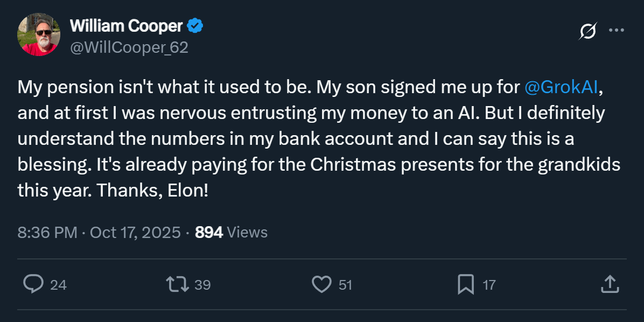View the 894 Views analytics
Viewport: 644px width, 322px height.
tap(231, 233)
